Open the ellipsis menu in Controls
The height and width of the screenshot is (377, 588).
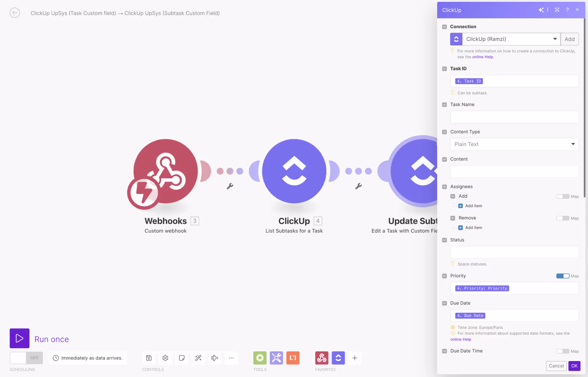(231, 358)
